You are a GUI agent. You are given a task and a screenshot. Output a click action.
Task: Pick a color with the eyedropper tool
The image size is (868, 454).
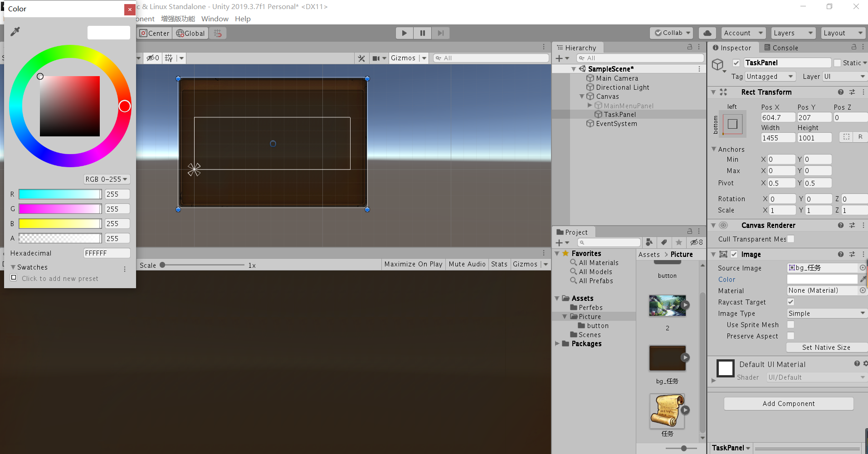pos(15,32)
